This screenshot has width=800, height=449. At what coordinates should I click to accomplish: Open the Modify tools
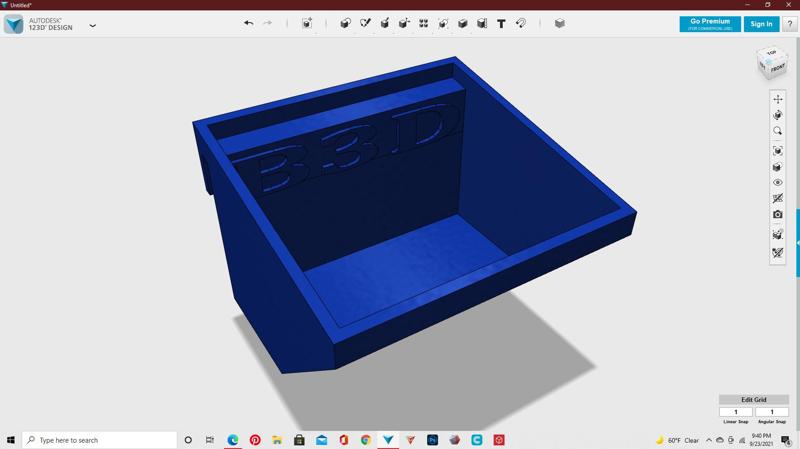tap(404, 23)
